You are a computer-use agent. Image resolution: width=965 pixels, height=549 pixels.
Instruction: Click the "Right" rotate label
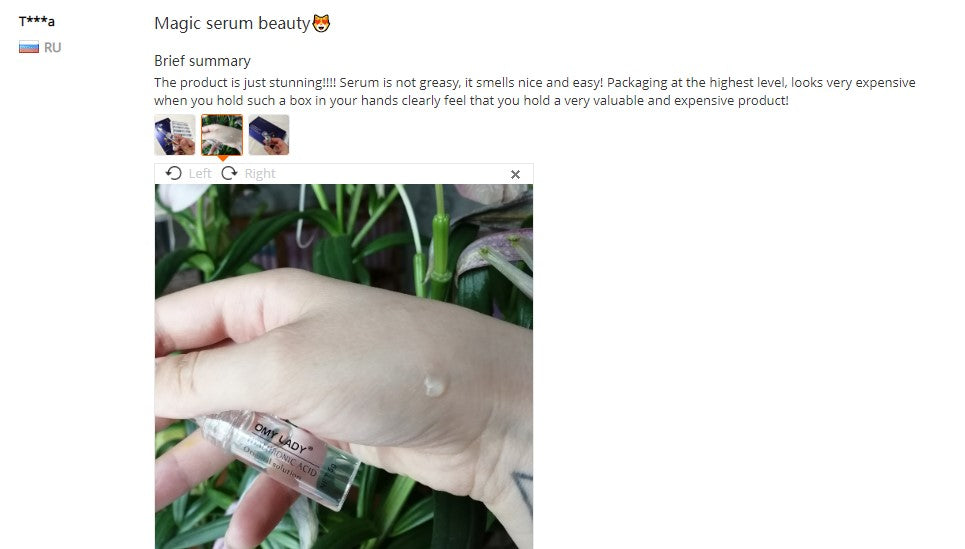click(260, 174)
